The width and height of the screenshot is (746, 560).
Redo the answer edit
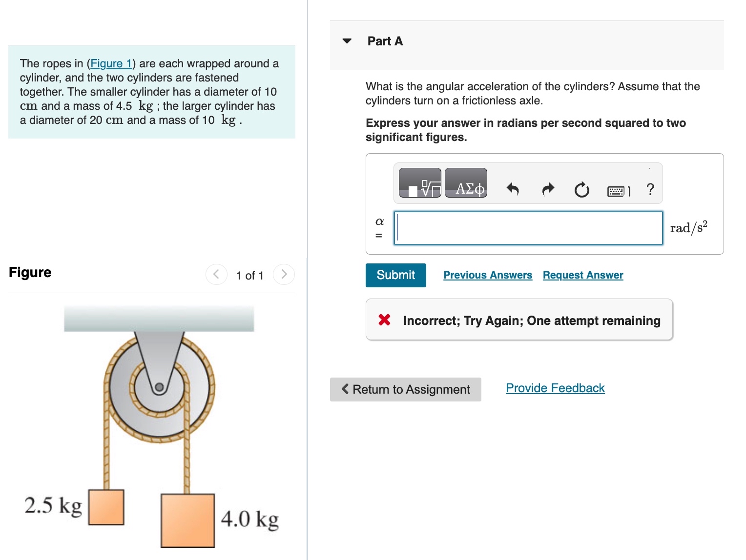(547, 190)
